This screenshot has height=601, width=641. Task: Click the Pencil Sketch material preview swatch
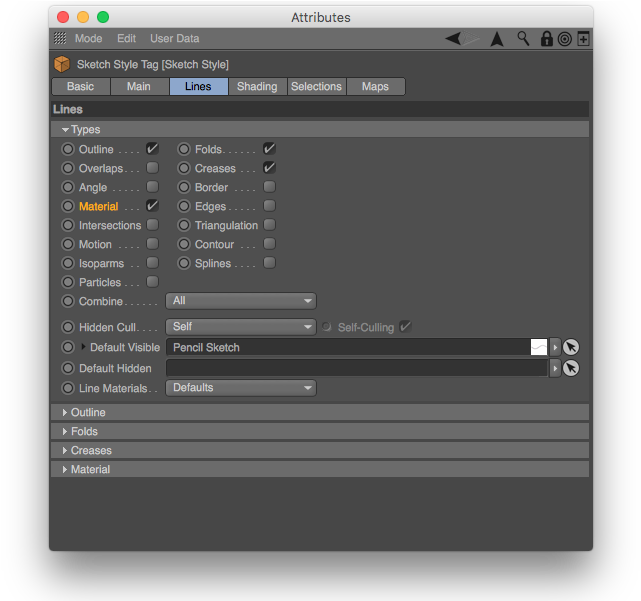[x=538, y=348]
